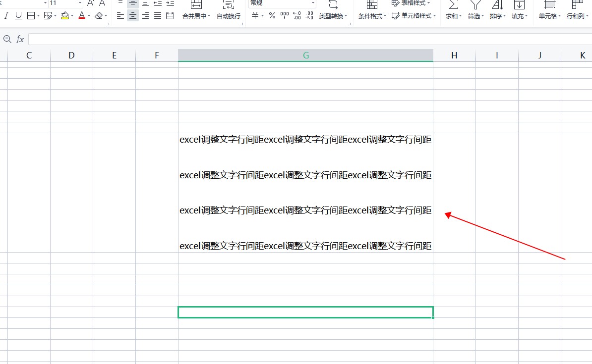Click the align right icon
Image resolution: width=592 pixels, height=364 pixels.
tap(145, 16)
